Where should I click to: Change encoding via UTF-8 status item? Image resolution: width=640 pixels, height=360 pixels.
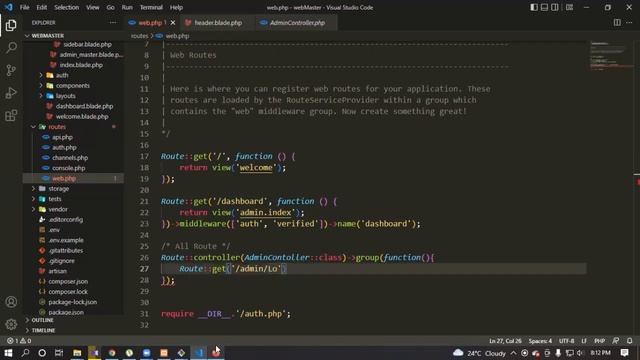[x=567, y=341]
